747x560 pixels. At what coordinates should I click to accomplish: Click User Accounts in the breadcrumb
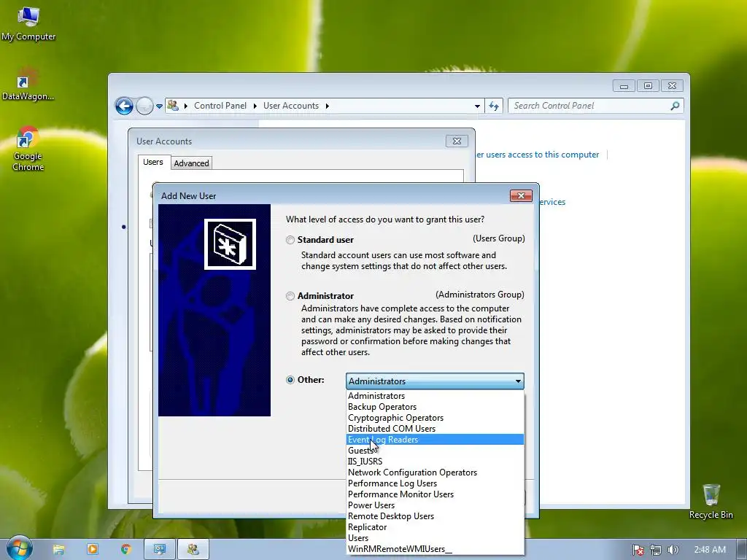point(291,106)
